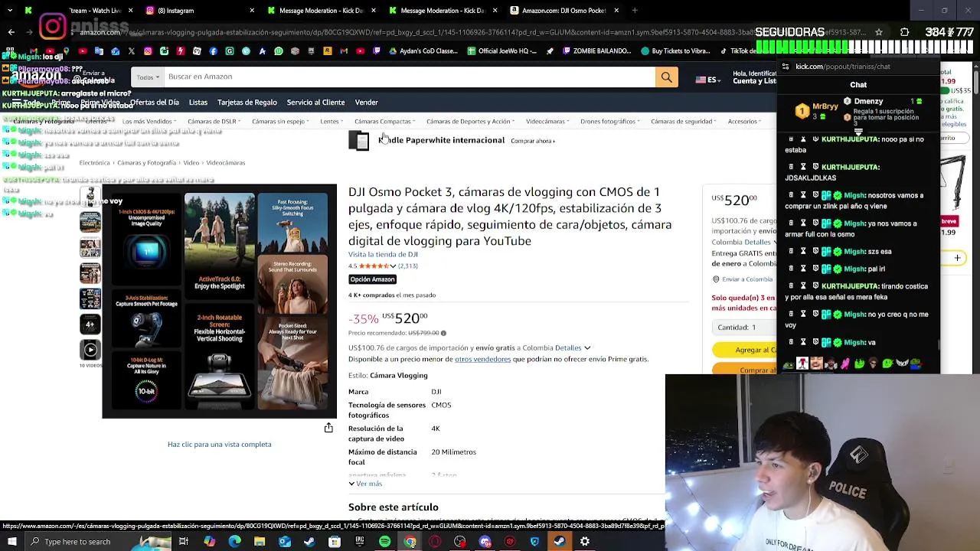980x551 pixels.
Task: Ban Migsh via shield on 'va' message
Action: pyautogui.click(x=815, y=342)
